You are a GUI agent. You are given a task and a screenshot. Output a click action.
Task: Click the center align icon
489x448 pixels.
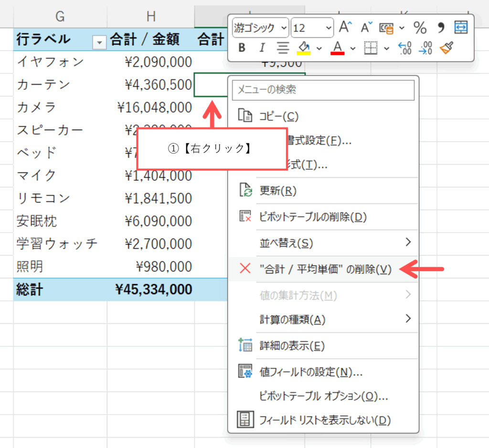284,48
